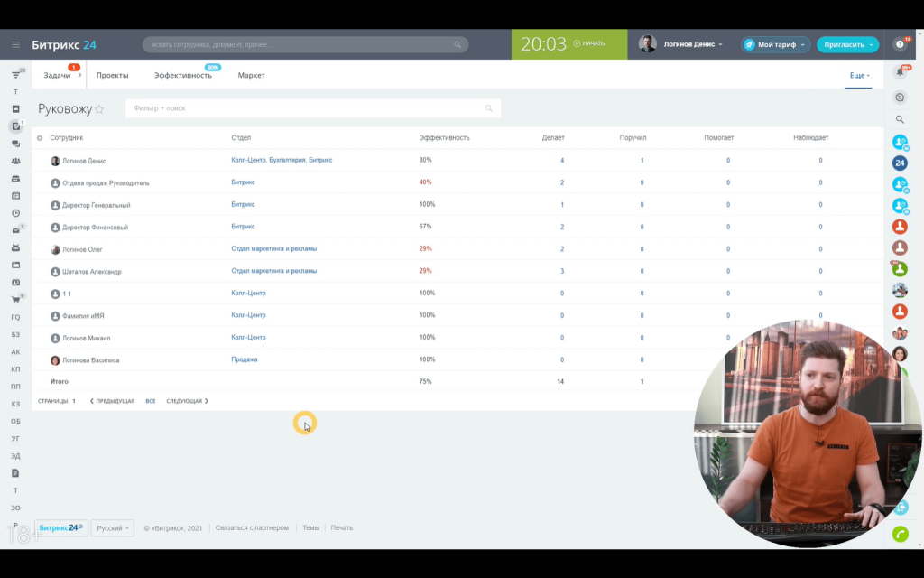Open the АК item in left sidebar
This screenshot has height=578, width=924.
[16, 352]
